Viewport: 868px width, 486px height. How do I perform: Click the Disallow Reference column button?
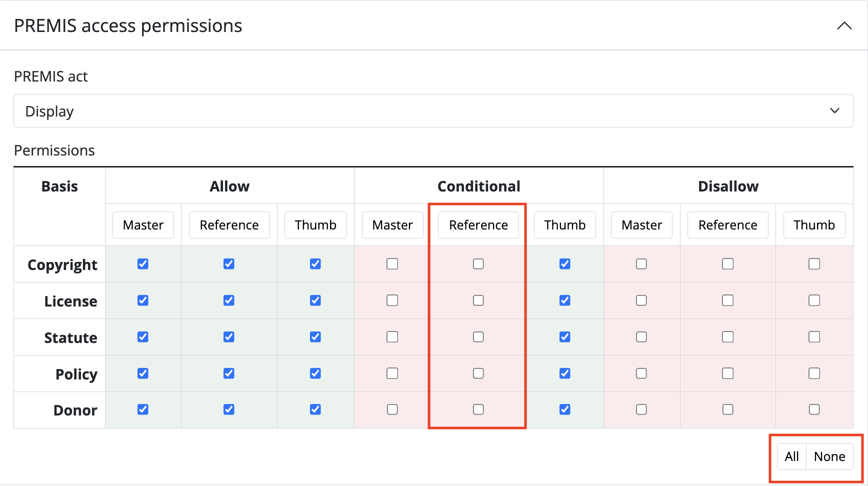[727, 225]
